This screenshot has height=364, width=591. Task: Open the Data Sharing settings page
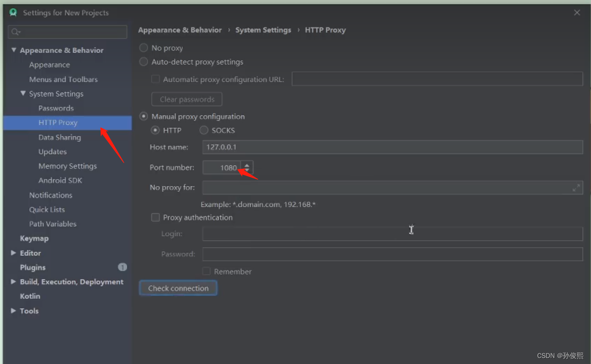60,137
